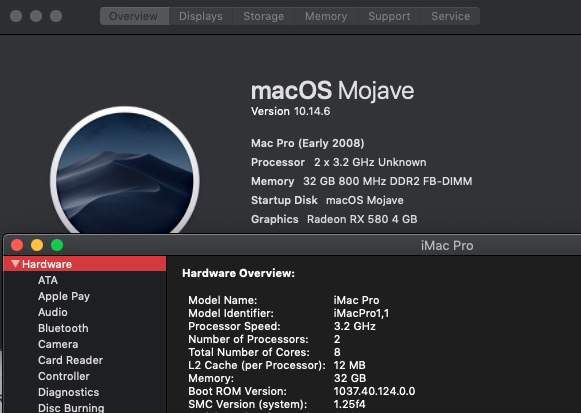Click the iMac Pro window title
The height and width of the screenshot is (413, 581).
click(x=447, y=246)
